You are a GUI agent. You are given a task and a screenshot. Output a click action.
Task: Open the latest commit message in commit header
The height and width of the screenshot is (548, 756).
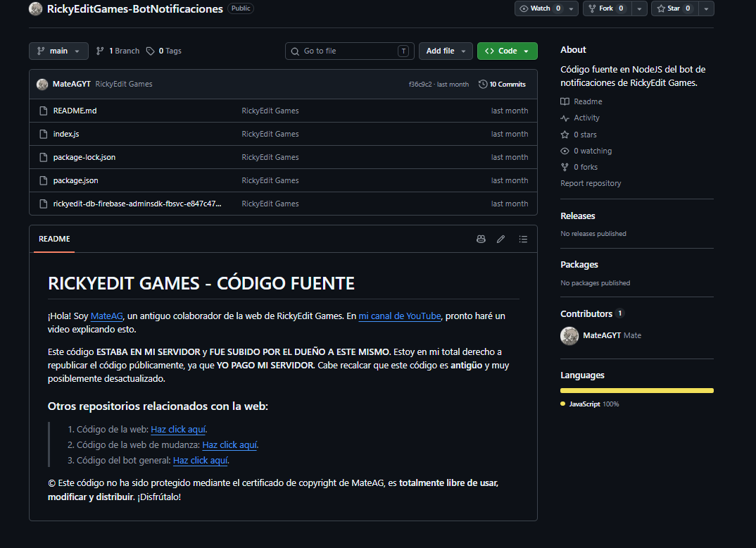click(124, 84)
